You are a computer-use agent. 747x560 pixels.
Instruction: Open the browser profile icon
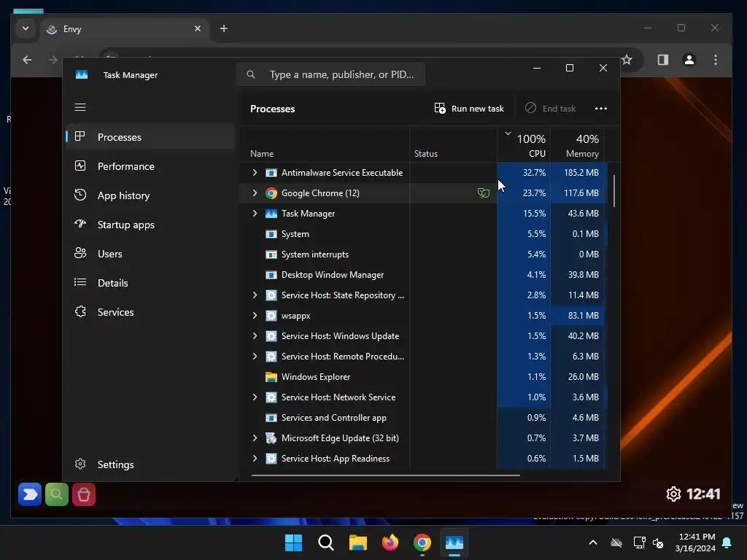point(689,60)
